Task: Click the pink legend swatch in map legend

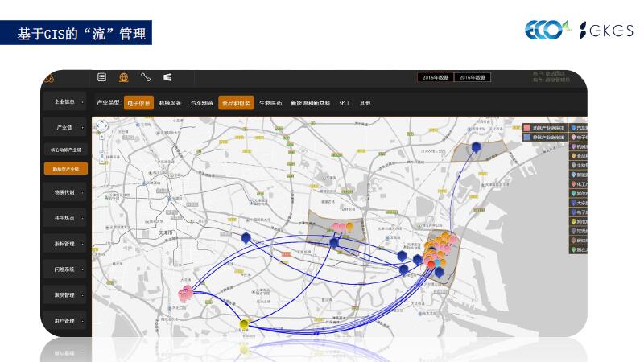Action: pos(526,127)
